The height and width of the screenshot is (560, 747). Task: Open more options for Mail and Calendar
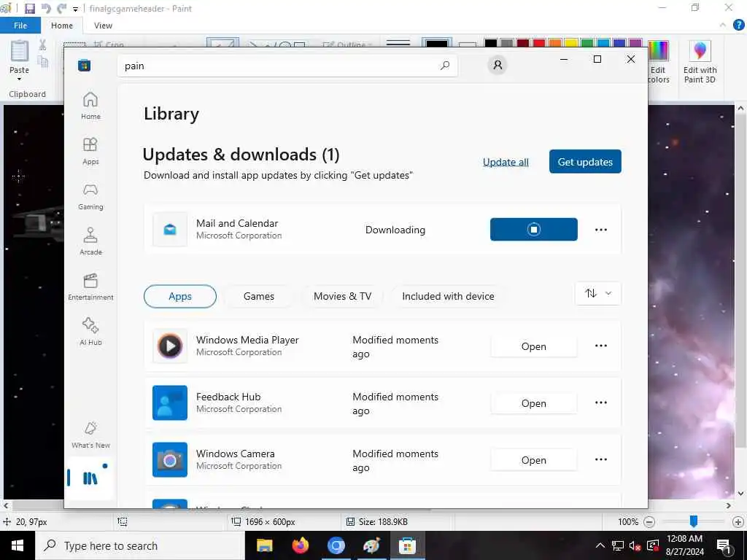[x=601, y=230]
